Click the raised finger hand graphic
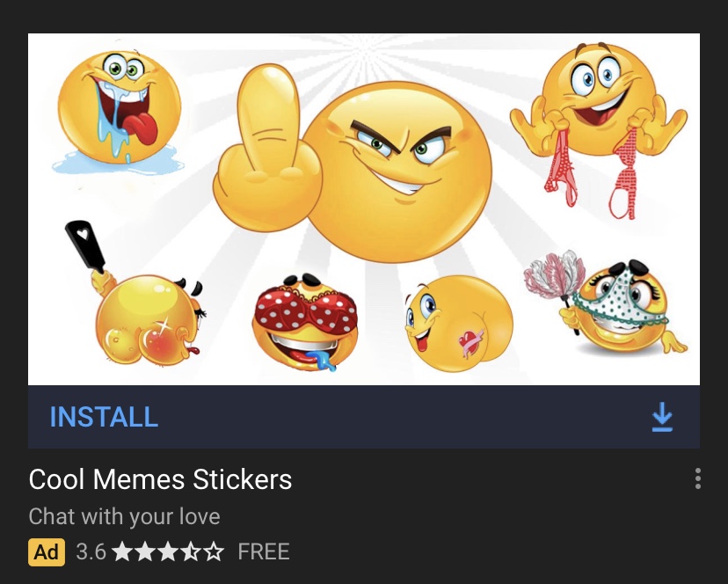Image resolution: width=728 pixels, height=584 pixels. pos(267,149)
